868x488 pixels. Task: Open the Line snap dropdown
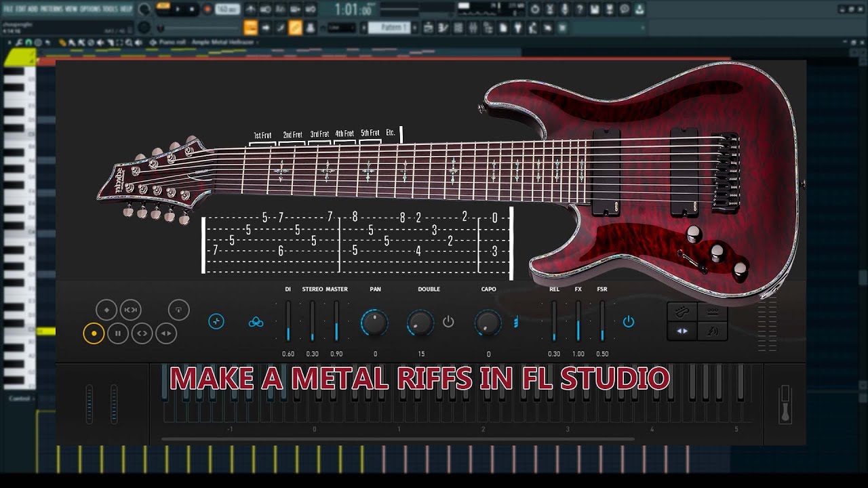[342, 28]
